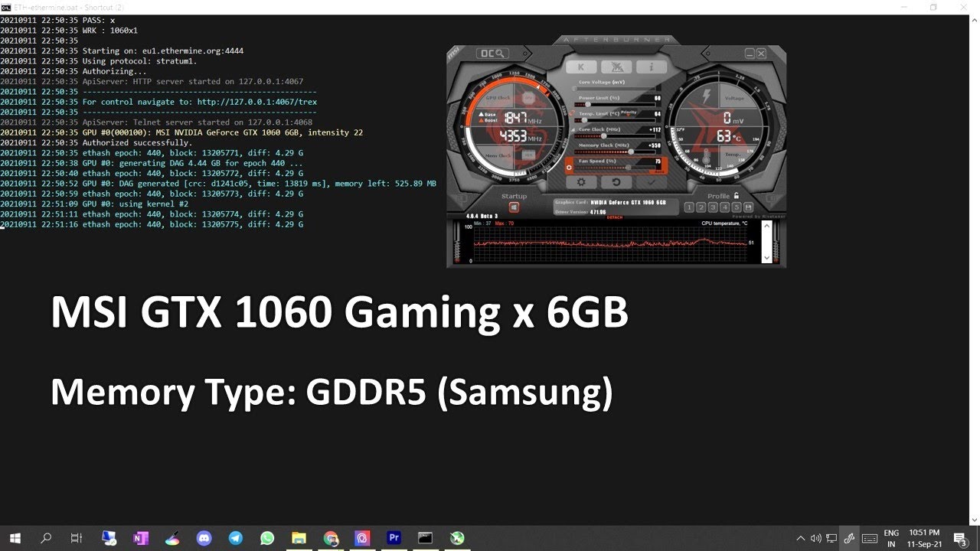Switch ENG IN input language

(x=891, y=538)
